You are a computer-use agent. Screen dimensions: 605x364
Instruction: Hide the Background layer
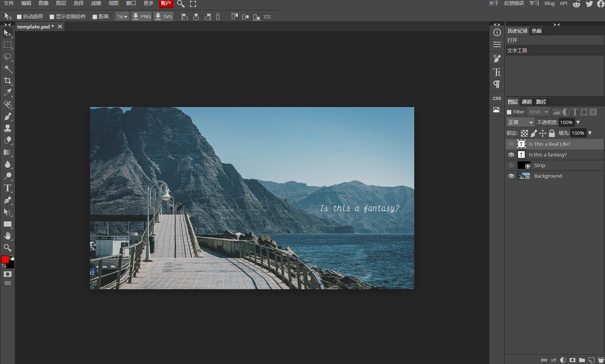point(511,176)
